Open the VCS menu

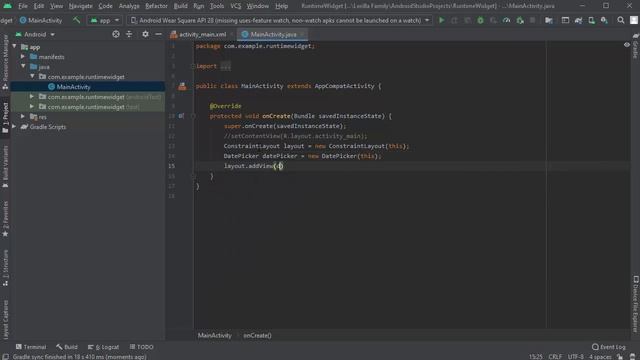(236, 6)
